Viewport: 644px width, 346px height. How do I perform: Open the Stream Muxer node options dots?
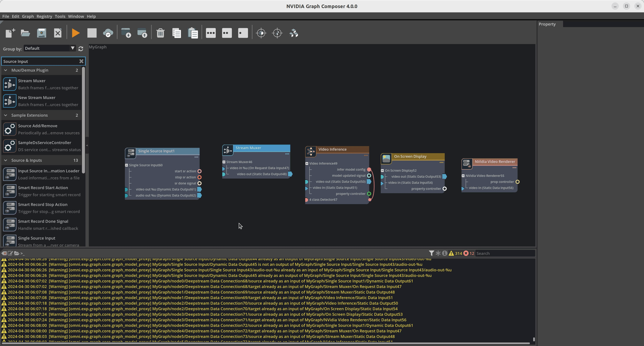[x=287, y=154]
